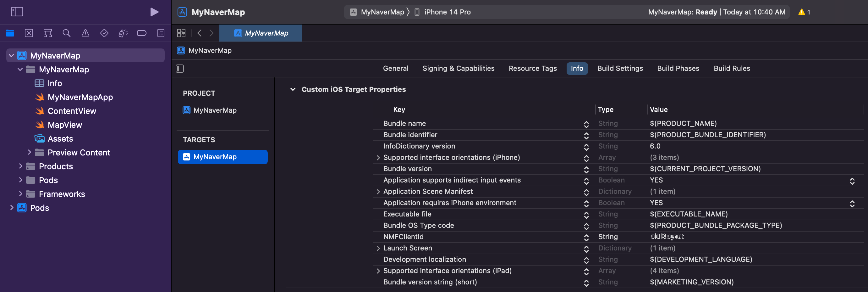Image resolution: width=868 pixels, height=292 pixels.
Task: Open the Breakpoint navigator icon
Action: click(x=142, y=33)
